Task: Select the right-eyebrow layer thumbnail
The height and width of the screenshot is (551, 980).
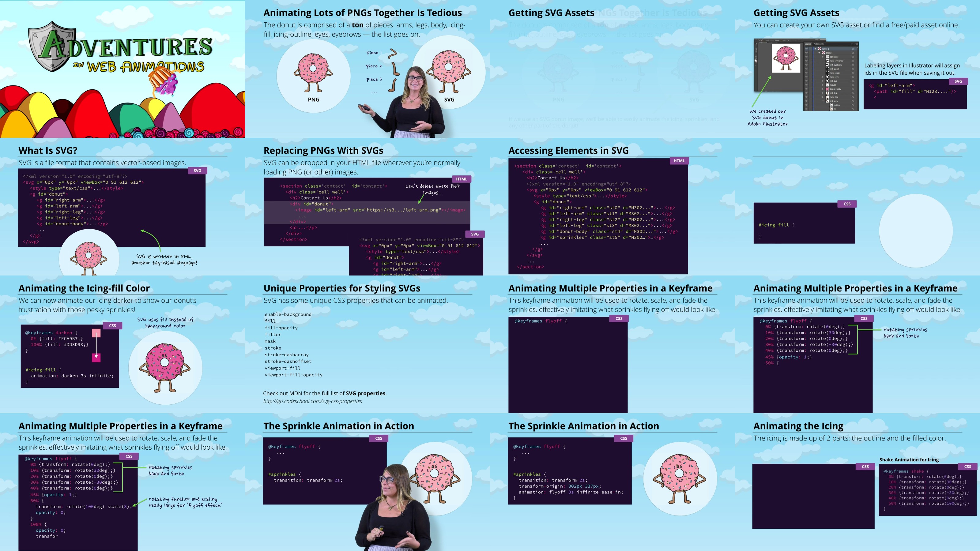Action: coord(827,61)
